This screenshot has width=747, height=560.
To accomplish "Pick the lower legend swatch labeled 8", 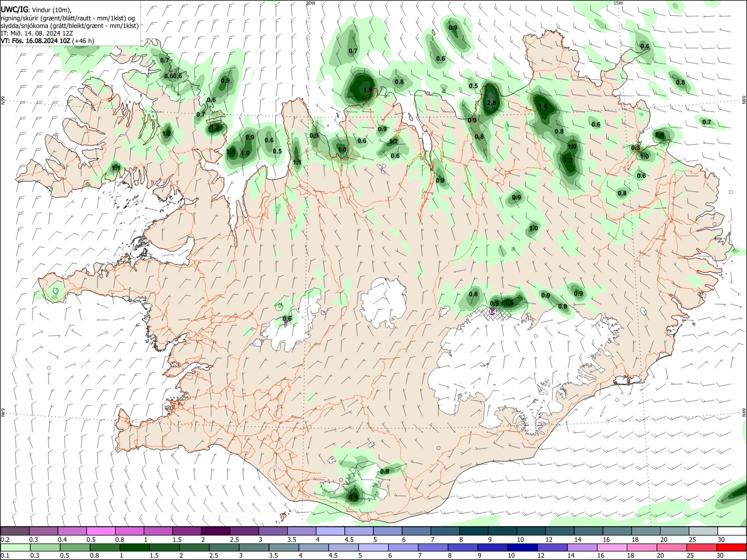I will (x=463, y=547).
